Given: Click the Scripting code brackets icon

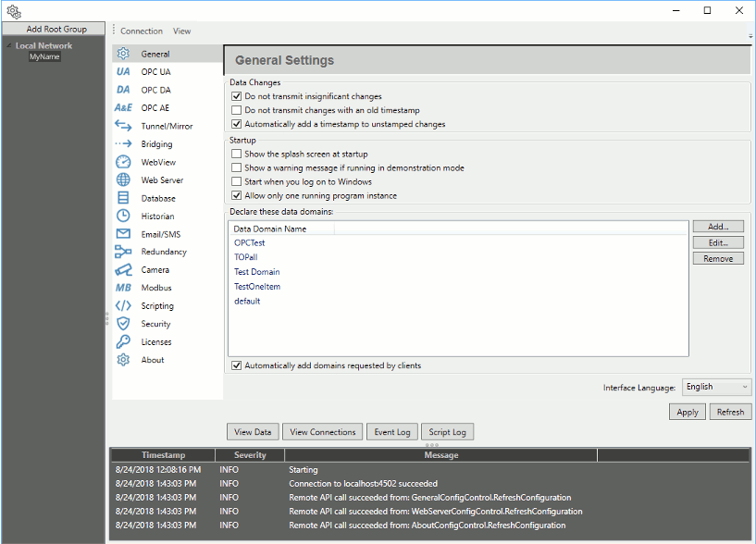Looking at the screenshot, I should 123,305.
